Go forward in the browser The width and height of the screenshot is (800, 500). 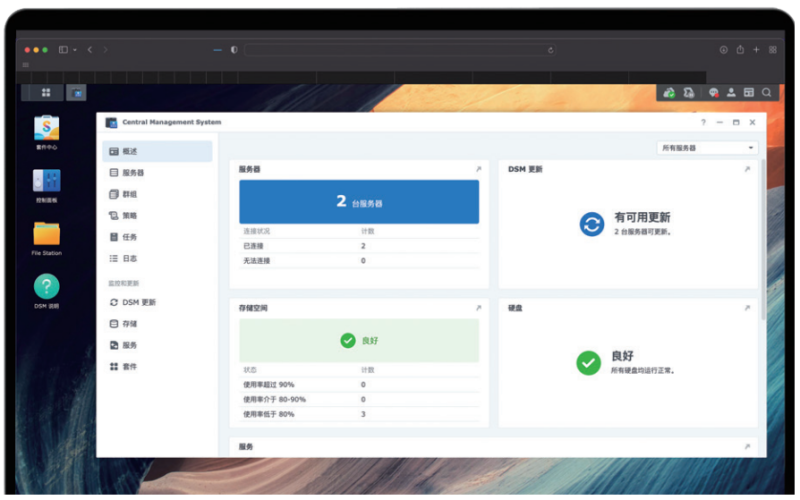[x=106, y=49]
